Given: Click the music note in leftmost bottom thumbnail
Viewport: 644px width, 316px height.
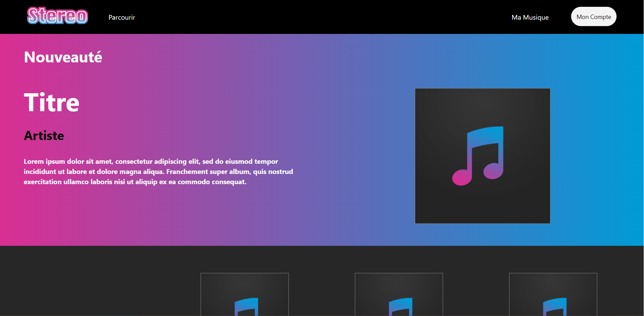Looking at the screenshot, I should 246,306.
